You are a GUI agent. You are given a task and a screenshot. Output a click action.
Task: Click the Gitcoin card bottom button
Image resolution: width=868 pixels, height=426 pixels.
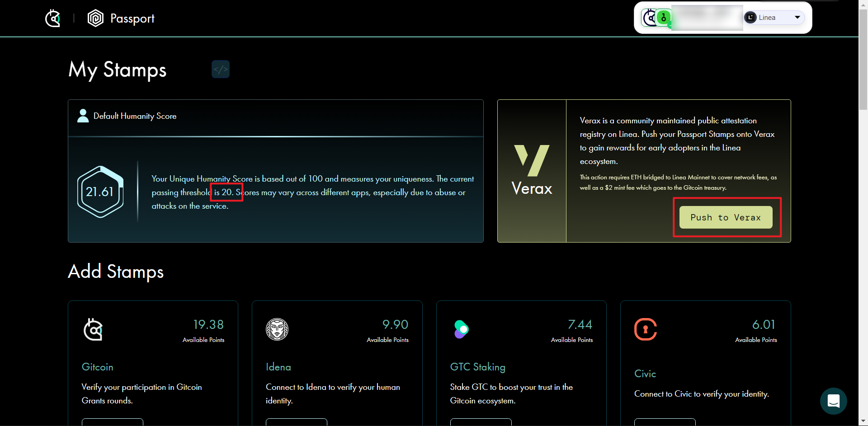(113, 422)
